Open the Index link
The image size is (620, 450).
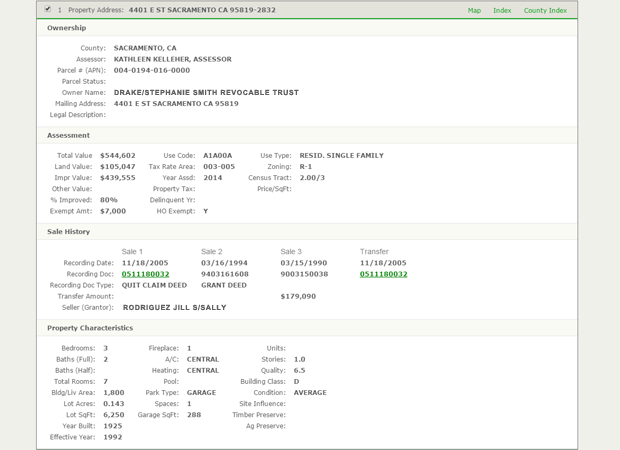tap(502, 10)
